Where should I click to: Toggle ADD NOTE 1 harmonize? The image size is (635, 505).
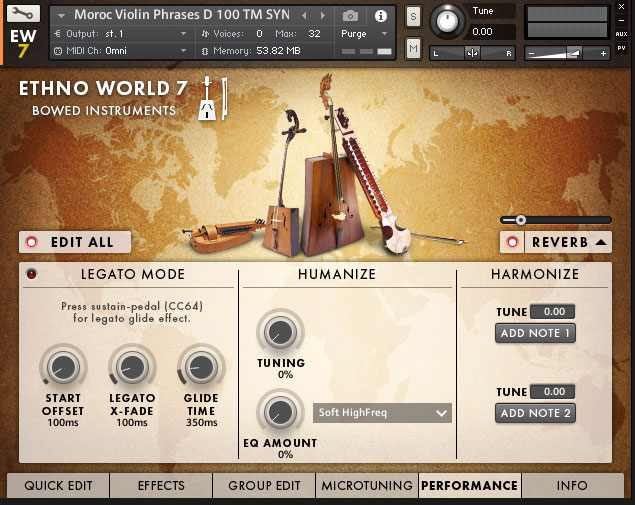535,333
